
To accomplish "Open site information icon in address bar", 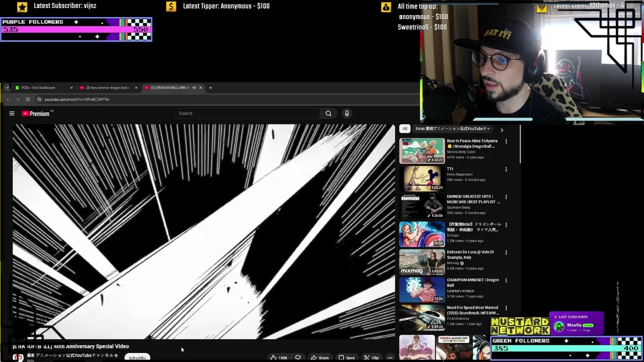I will pos(39,100).
